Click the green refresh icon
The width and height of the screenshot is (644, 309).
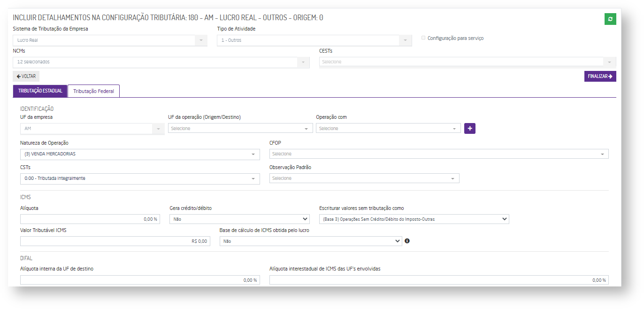coord(610,19)
